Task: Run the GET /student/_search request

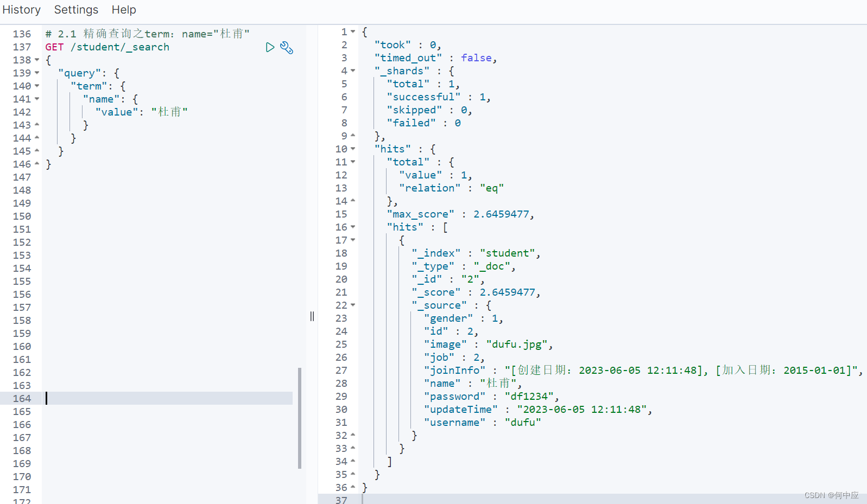Action: point(270,47)
